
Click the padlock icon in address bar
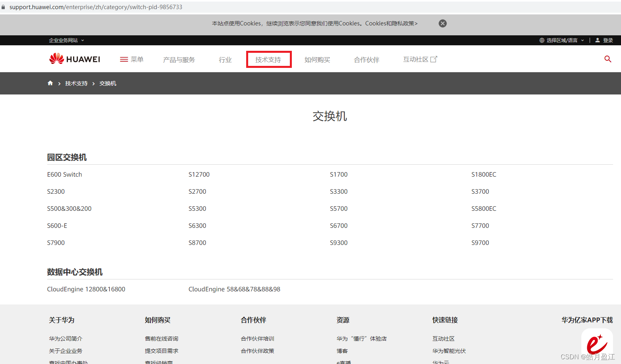click(x=4, y=7)
